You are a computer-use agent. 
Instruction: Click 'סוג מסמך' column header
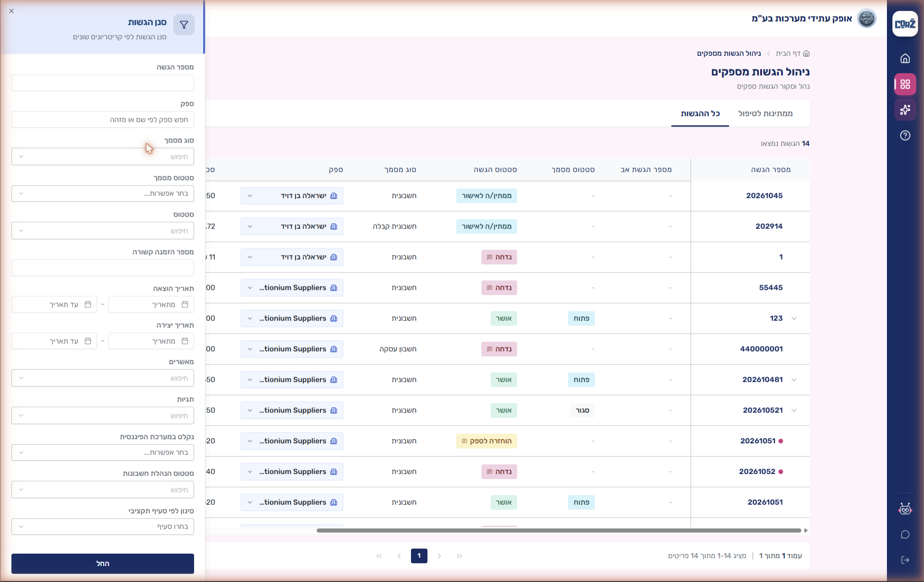tap(400, 170)
